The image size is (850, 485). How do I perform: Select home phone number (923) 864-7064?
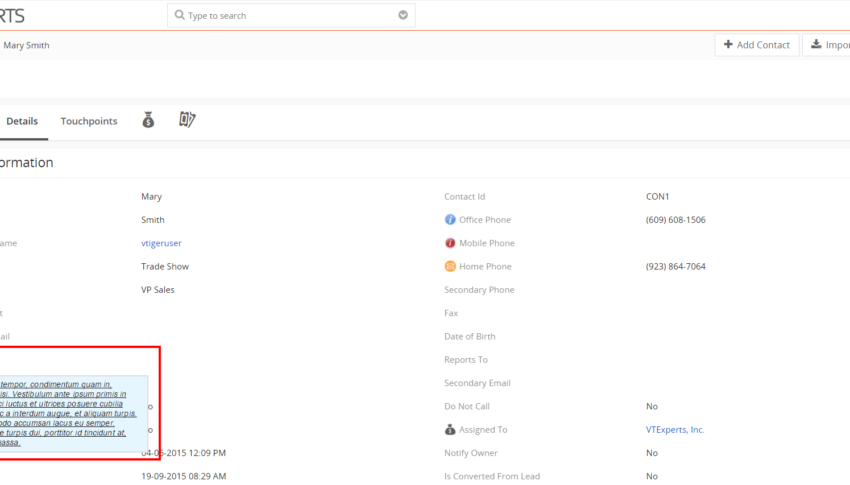(x=675, y=266)
